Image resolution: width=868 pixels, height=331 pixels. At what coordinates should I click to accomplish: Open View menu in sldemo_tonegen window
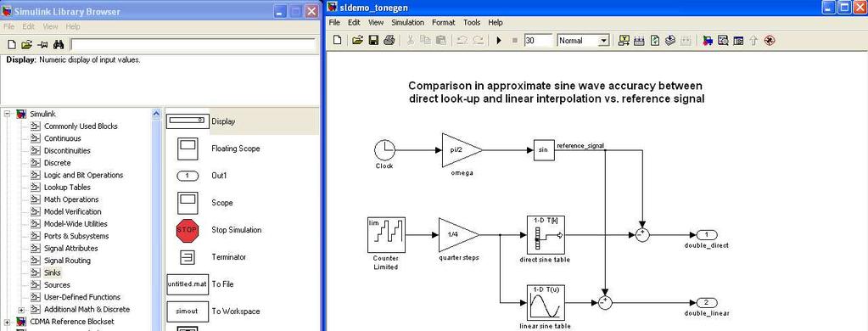click(376, 23)
